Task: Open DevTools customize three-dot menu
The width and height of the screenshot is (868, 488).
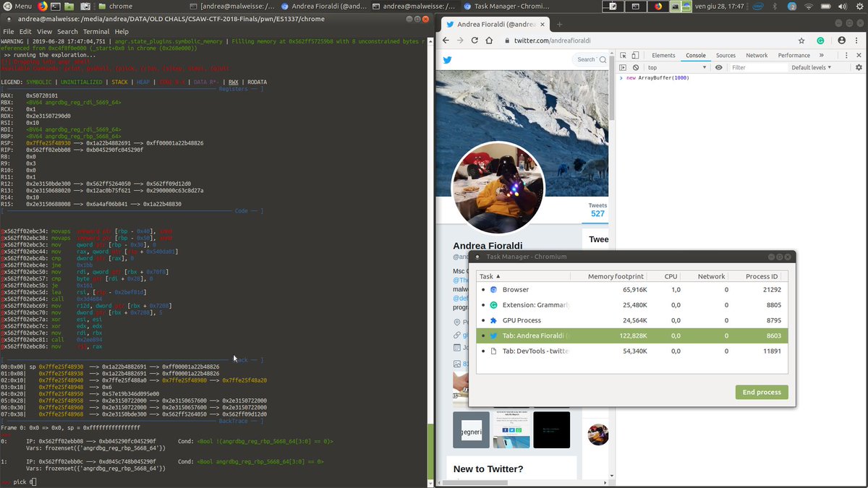Action: [847, 55]
